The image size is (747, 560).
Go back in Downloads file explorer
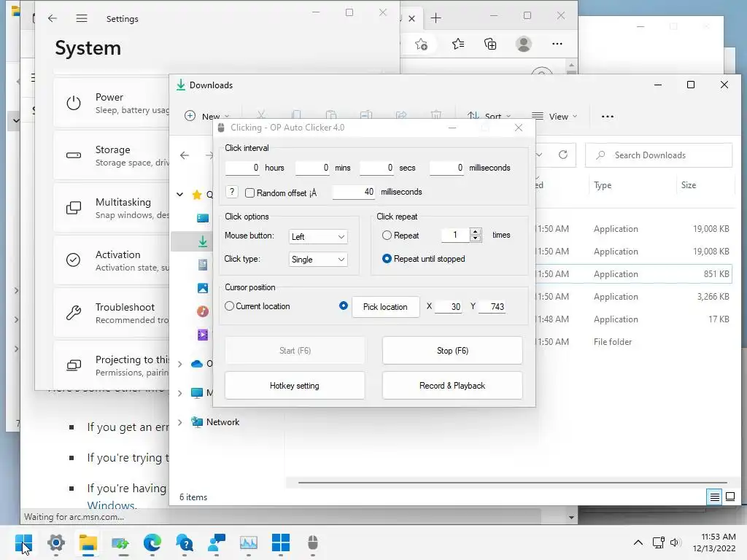[x=185, y=155]
